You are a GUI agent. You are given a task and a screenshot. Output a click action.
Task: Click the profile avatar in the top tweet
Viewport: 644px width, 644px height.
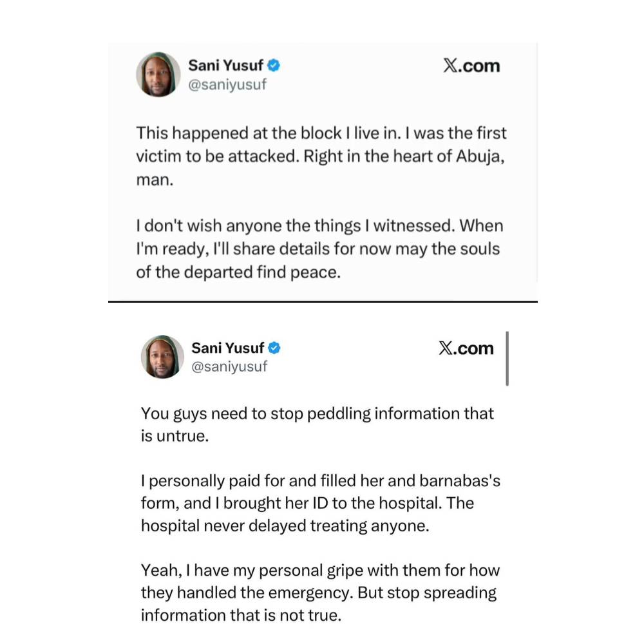158,74
